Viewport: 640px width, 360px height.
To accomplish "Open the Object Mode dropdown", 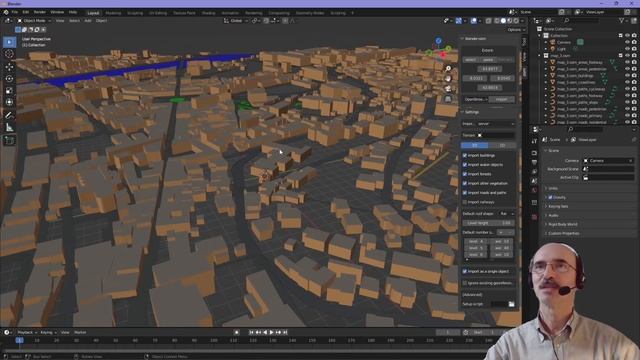I will [x=34, y=20].
